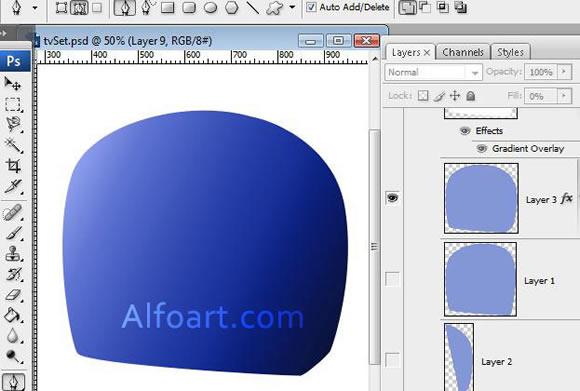Select the Paint Bucket tool

(13, 315)
